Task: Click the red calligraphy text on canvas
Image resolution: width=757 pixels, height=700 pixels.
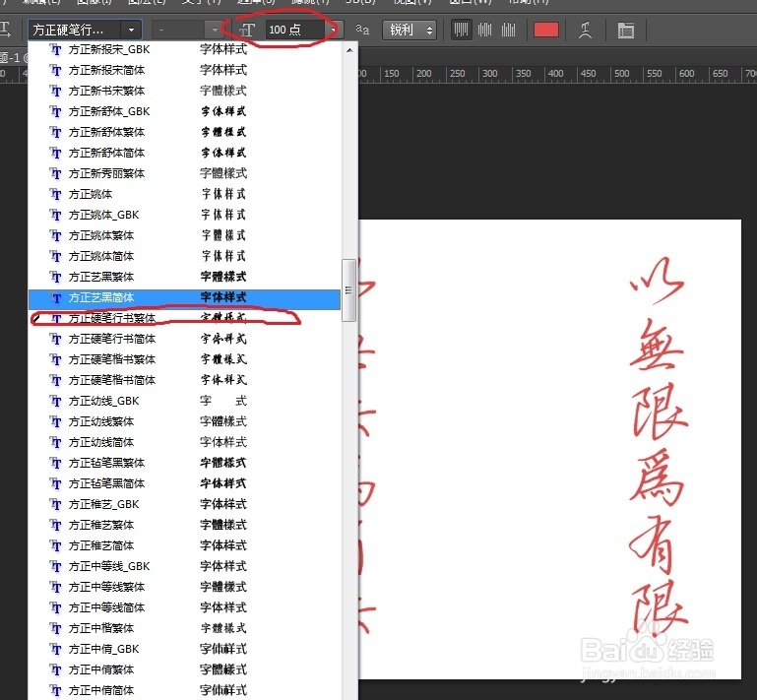Action: 659,447
